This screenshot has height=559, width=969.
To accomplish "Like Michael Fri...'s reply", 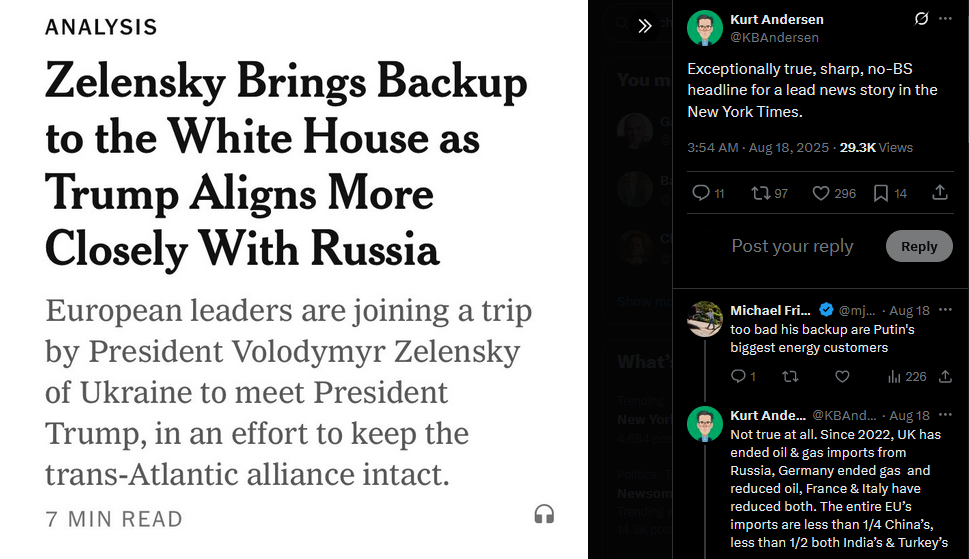I will click(x=842, y=376).
